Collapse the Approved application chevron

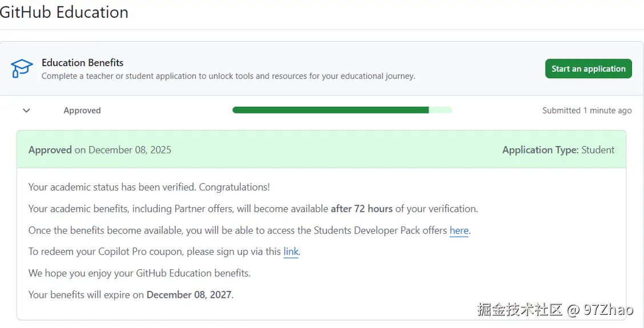tap(26, 111)
